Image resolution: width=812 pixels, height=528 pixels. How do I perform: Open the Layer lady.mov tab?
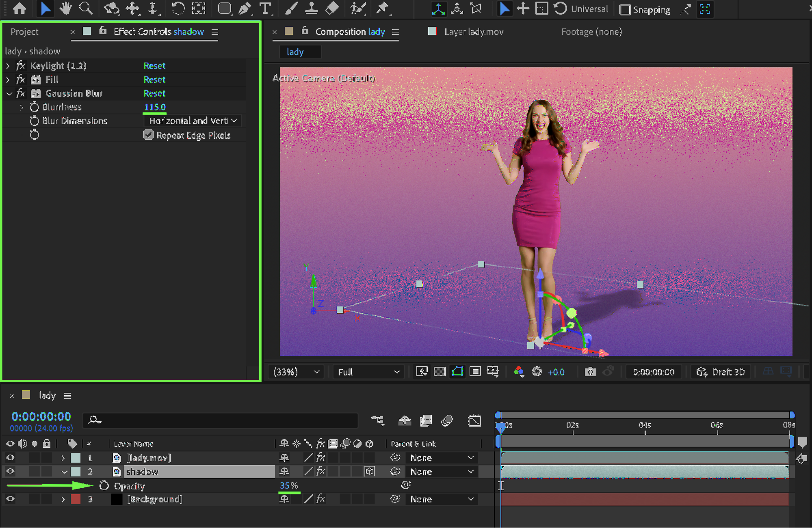(x=474, y=32)
